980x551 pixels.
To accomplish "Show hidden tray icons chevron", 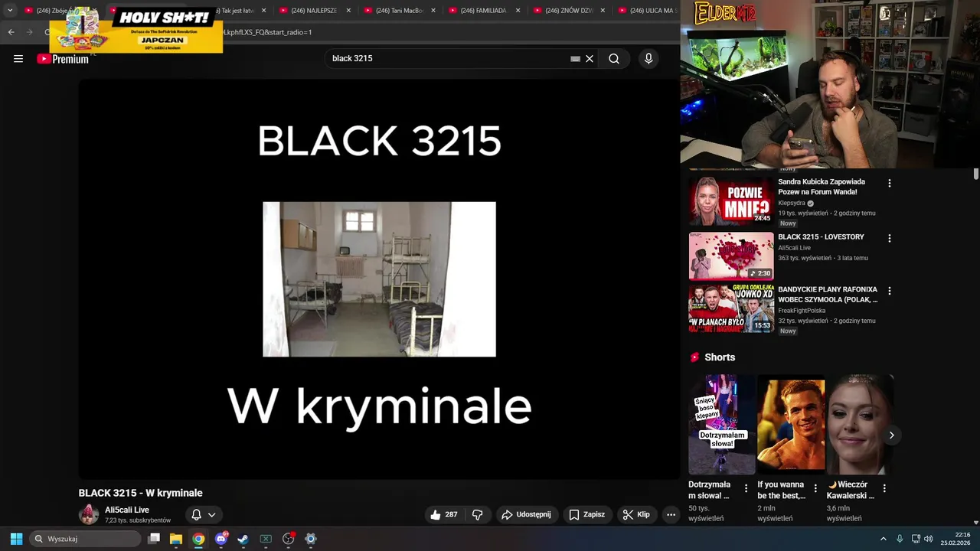I will click(x=883, y=539).
